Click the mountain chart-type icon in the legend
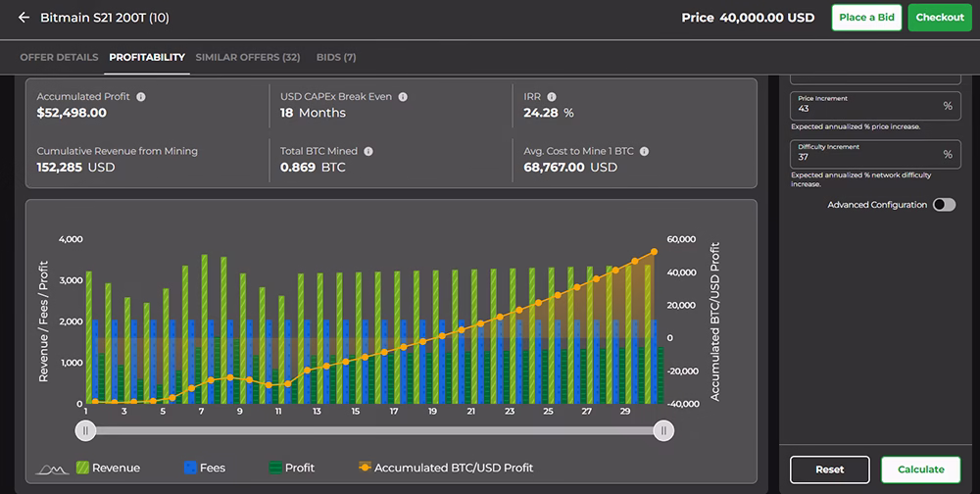The image size is (980, 494). click(52, 469)
